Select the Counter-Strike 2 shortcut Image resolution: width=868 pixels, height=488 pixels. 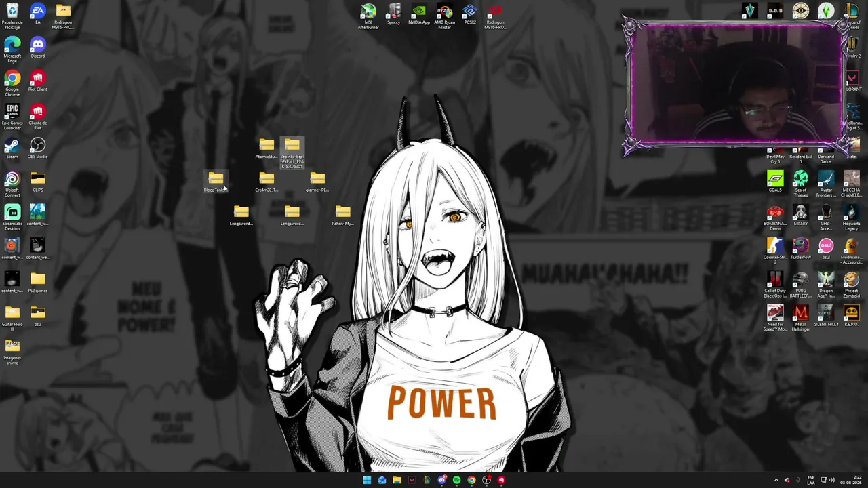775,251
